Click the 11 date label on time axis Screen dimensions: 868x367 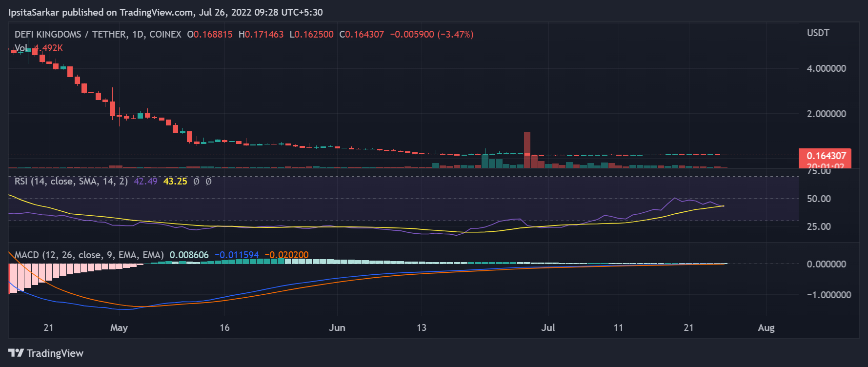tap(618, 327)
